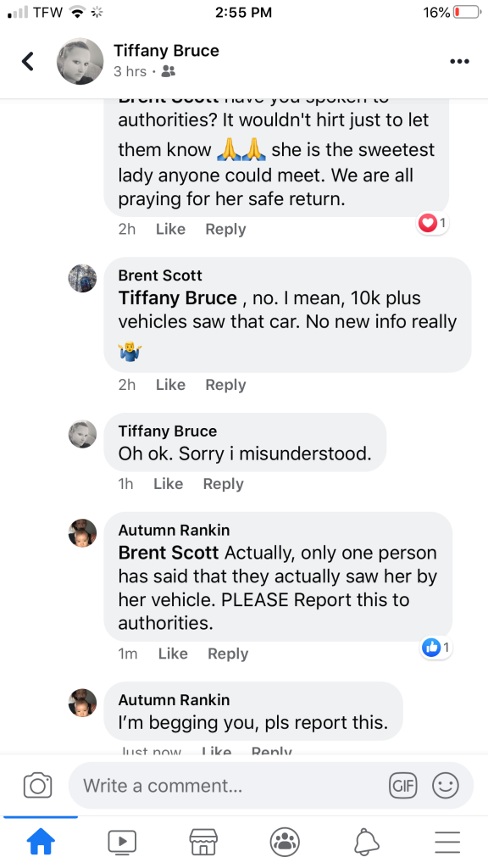
Task: Go to Home feed tab
Action: click(41, 842)
